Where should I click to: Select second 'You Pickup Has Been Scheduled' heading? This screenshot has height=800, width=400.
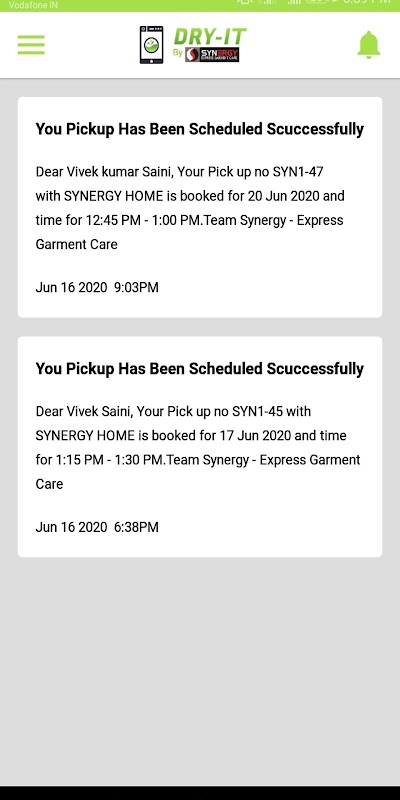click(x=199, y=369)
